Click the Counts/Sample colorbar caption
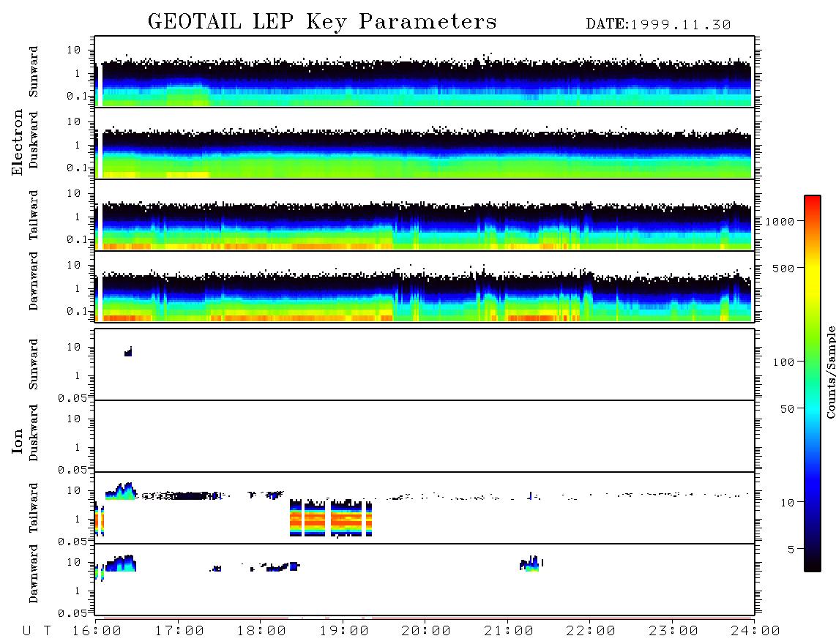The image size is (836, 644). pyautogui.click(x=830, y=372)
